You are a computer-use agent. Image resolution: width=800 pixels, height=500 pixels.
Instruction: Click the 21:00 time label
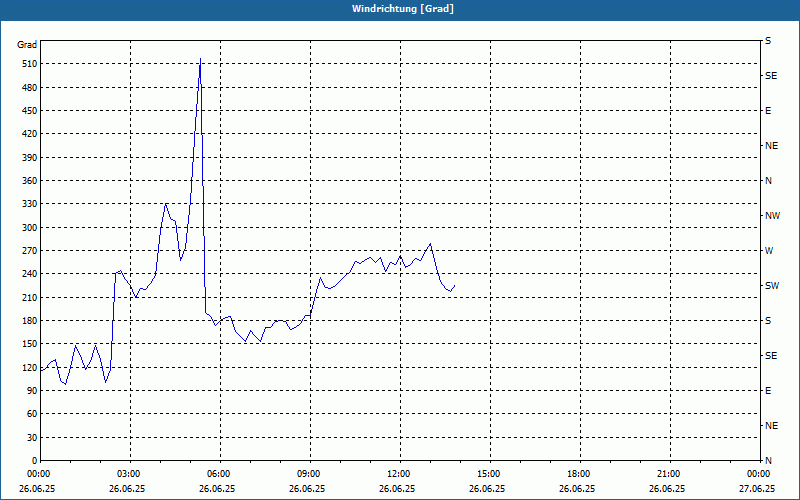667,474
